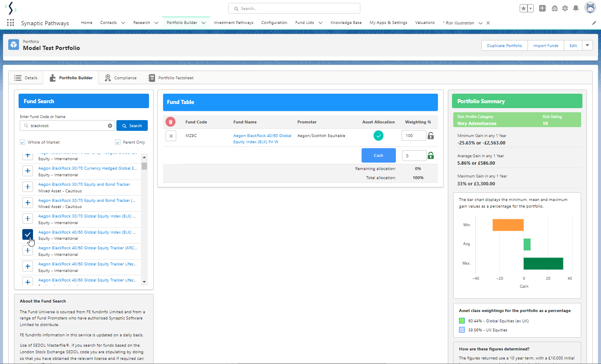Open the global actions plus icon
Image resolution: width=601 pixels, height=364 pixels.
tap(542, 8)
